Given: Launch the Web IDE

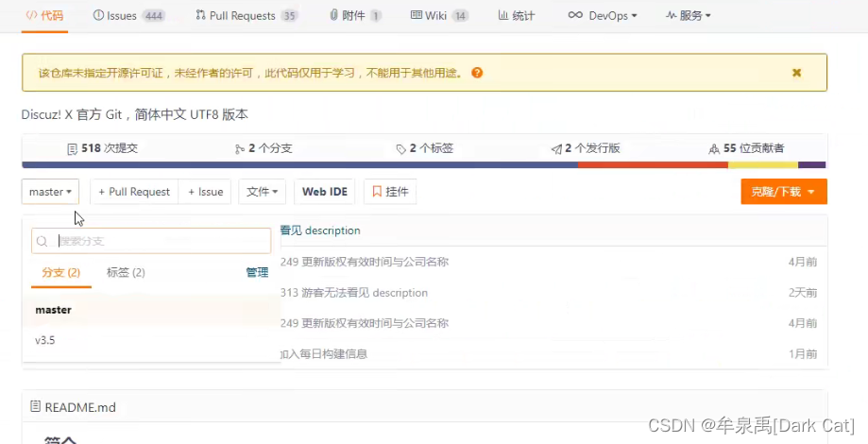Looking at the screenshot, I should pyautogui.click(x=324, y=192).
